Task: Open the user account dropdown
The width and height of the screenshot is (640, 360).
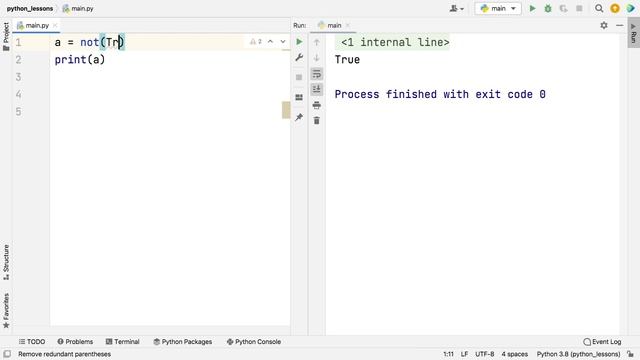Action: tap(457, 8)
